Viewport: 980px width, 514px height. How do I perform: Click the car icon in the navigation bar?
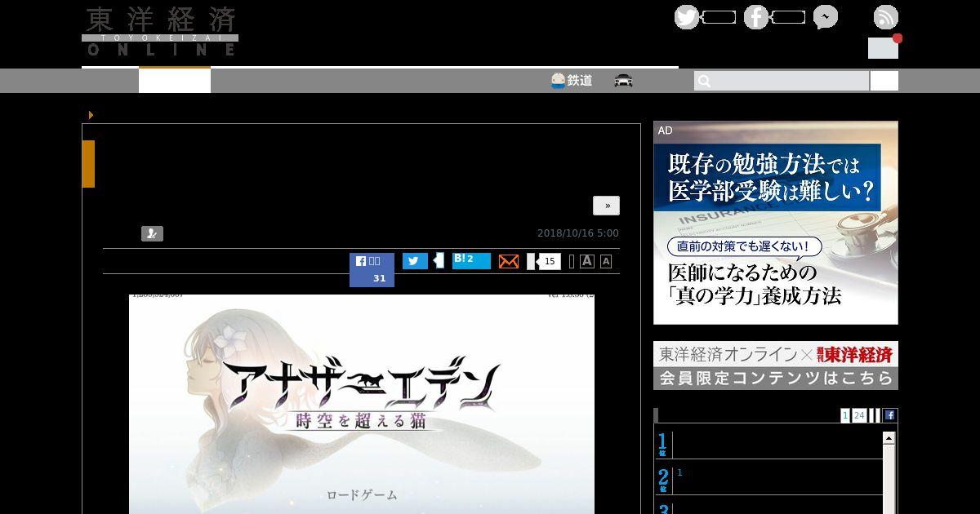[x=624, y=81]
